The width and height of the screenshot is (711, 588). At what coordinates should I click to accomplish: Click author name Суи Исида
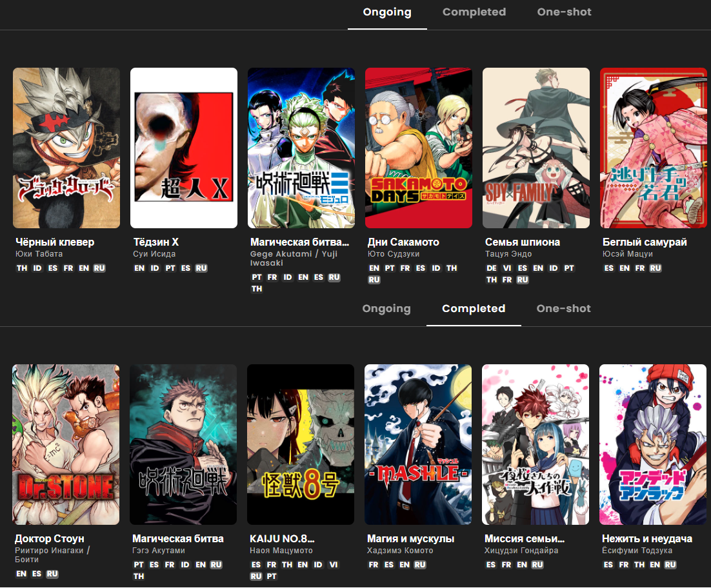154,253
